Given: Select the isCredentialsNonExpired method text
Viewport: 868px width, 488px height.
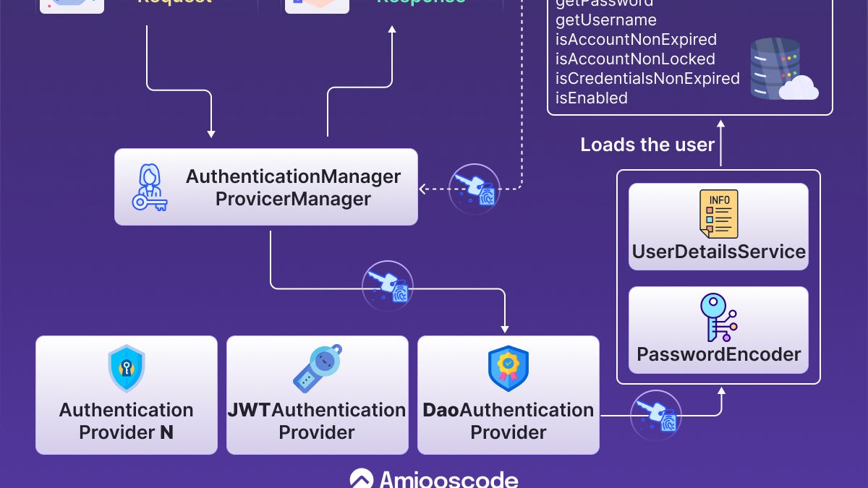Looking at the screenshot, I should pyautogui.click(x=647, y=78).
